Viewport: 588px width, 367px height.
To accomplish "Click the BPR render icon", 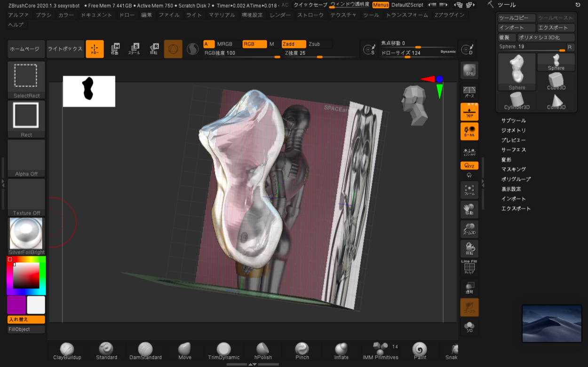I will coord(469,70).
